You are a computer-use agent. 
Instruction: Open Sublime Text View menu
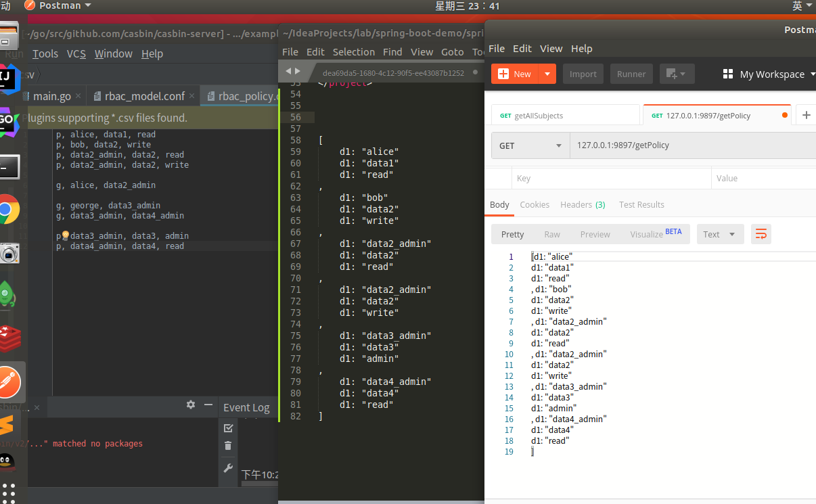coord(422,52)
